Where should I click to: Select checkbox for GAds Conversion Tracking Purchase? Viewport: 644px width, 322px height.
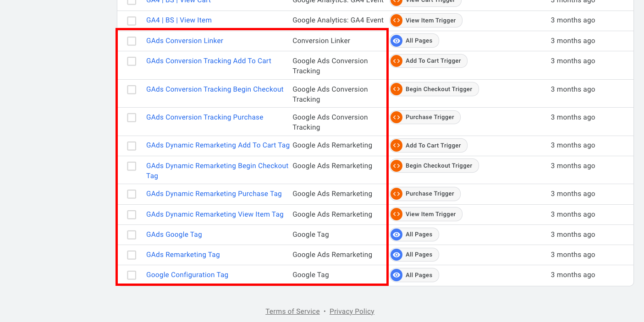[132, 118]
